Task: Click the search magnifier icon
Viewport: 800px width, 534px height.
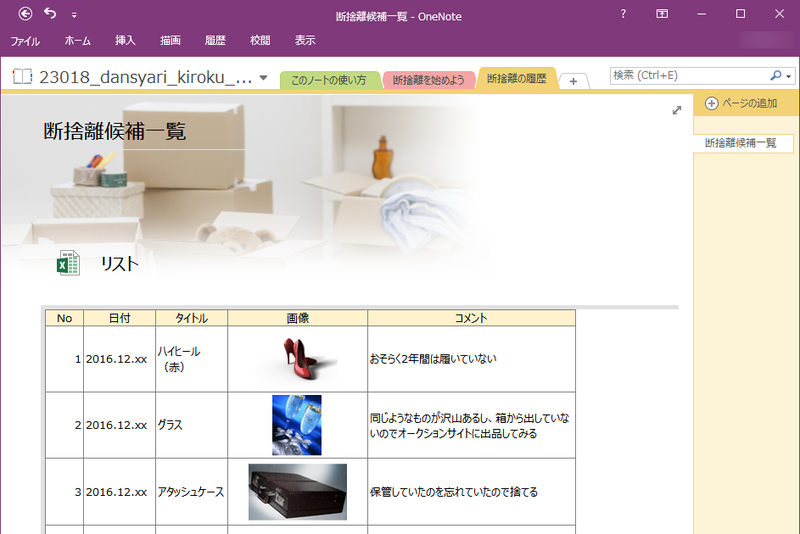Action: [x=776, y=75]
